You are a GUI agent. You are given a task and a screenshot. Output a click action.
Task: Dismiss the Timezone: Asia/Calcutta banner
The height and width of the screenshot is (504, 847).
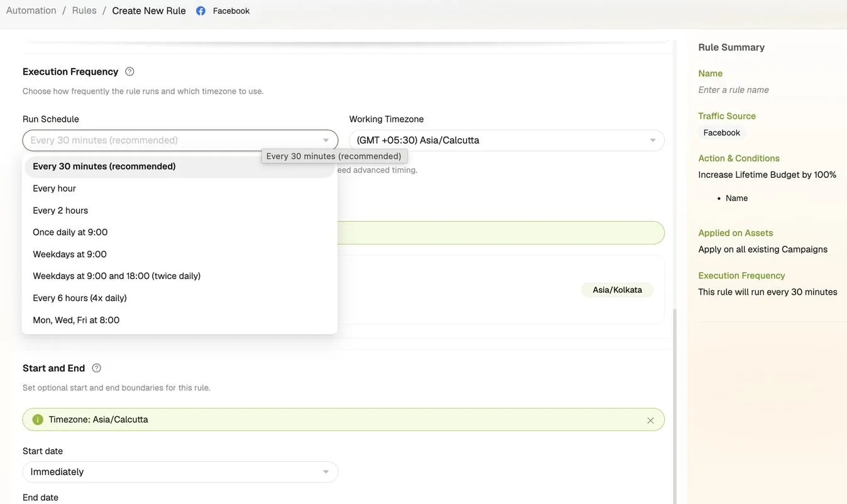[x=650, y=420]
